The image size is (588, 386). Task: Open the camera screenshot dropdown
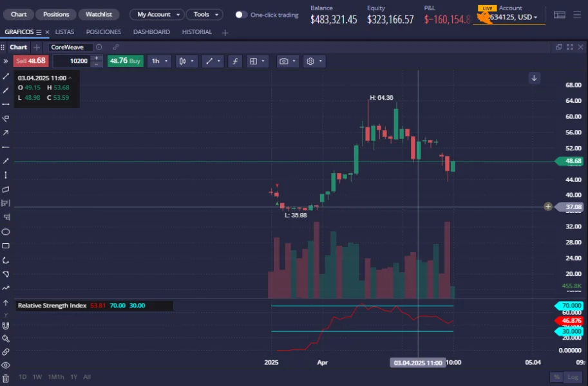[x=288, y=61]
